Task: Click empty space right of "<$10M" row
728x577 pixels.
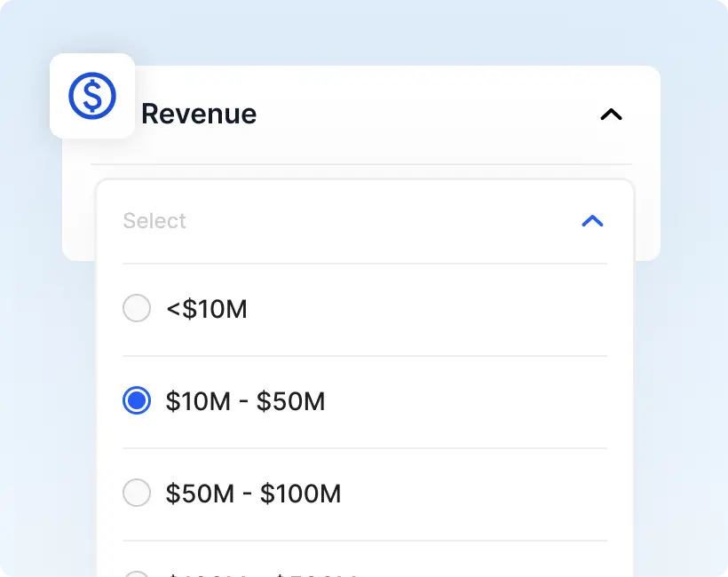Action: tap(444, 310)
